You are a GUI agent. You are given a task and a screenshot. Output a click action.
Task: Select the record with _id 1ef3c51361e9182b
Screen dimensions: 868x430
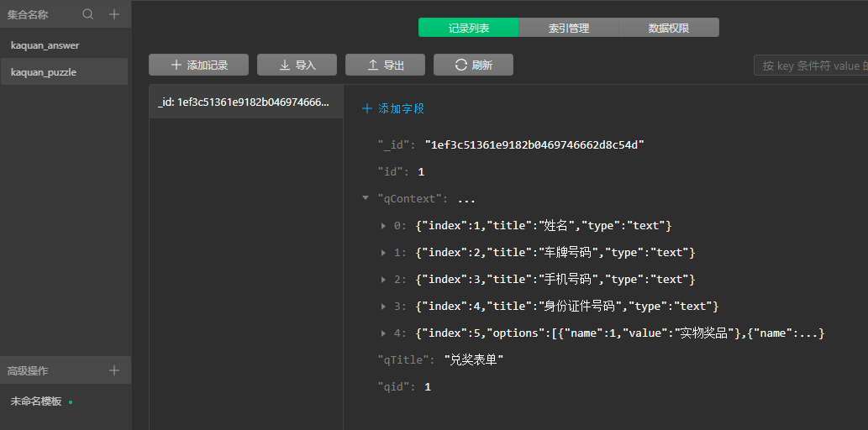pos(245,102)
